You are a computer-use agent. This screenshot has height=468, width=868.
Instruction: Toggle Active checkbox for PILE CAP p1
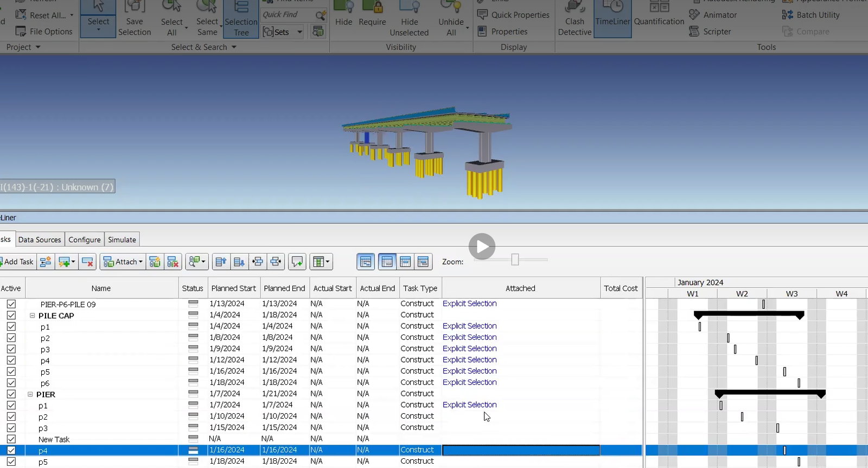[x=11, y=327]
